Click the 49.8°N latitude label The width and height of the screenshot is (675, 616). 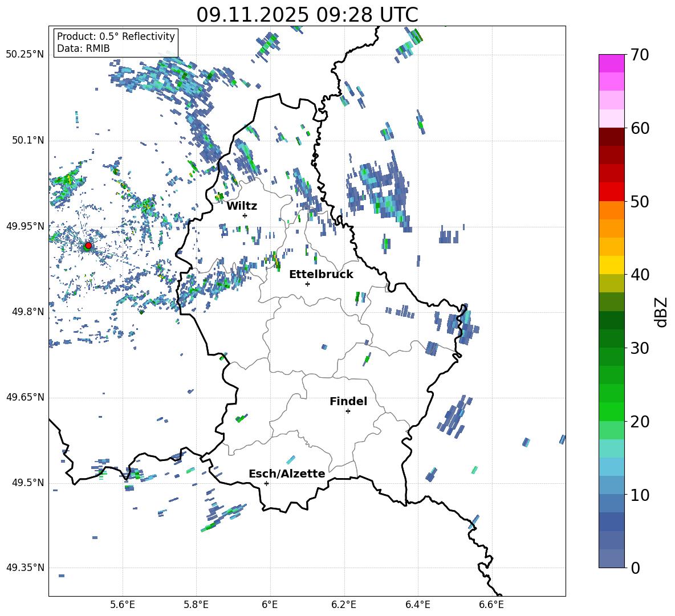[28, 312]
